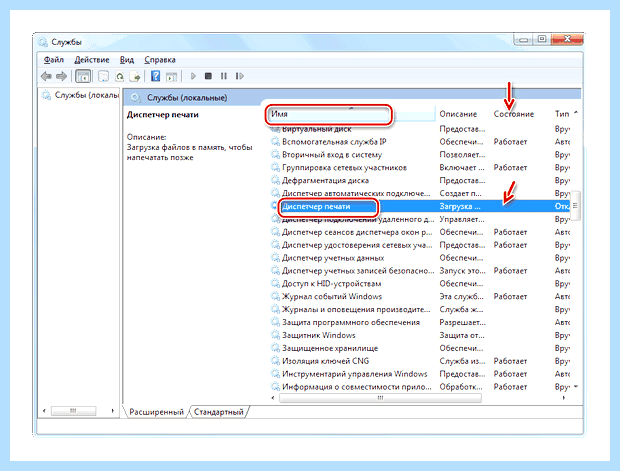Click the vertical scrollbar thumb of the list

click(x=576, y=206)
